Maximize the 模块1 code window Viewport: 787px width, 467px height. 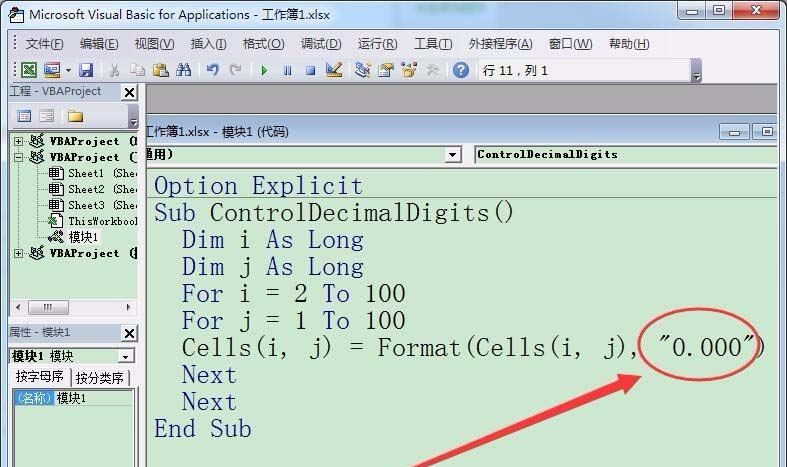point(766,132)
